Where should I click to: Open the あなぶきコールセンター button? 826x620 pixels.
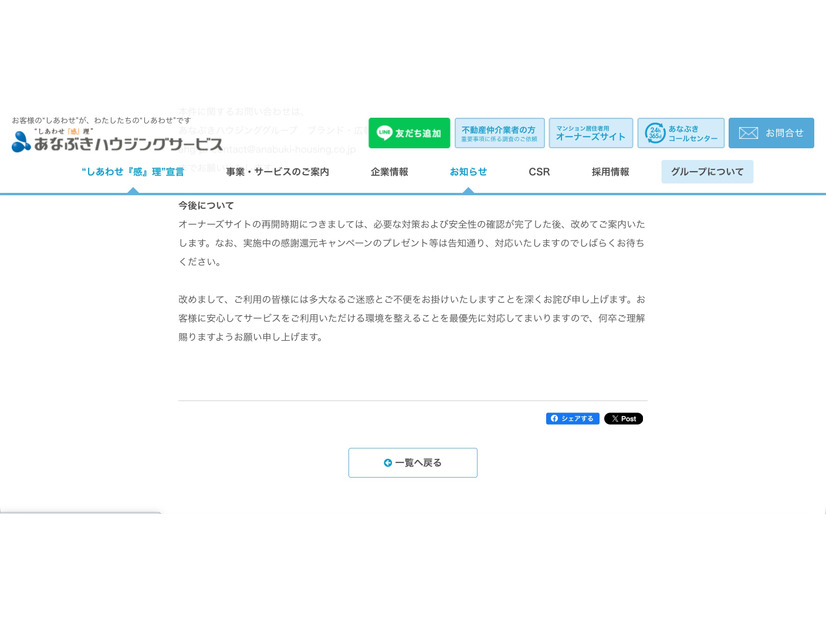[681, 133]
